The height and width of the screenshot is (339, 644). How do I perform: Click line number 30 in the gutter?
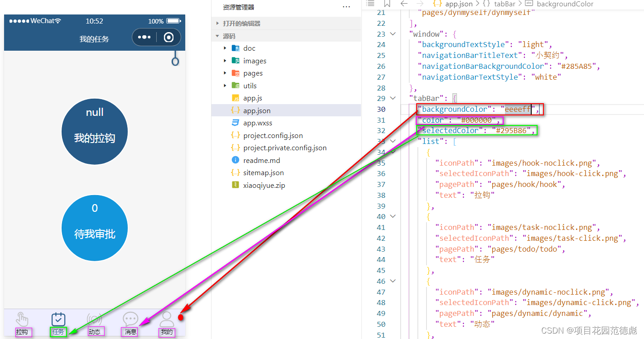pyautogui.click(x=381, y=109)
